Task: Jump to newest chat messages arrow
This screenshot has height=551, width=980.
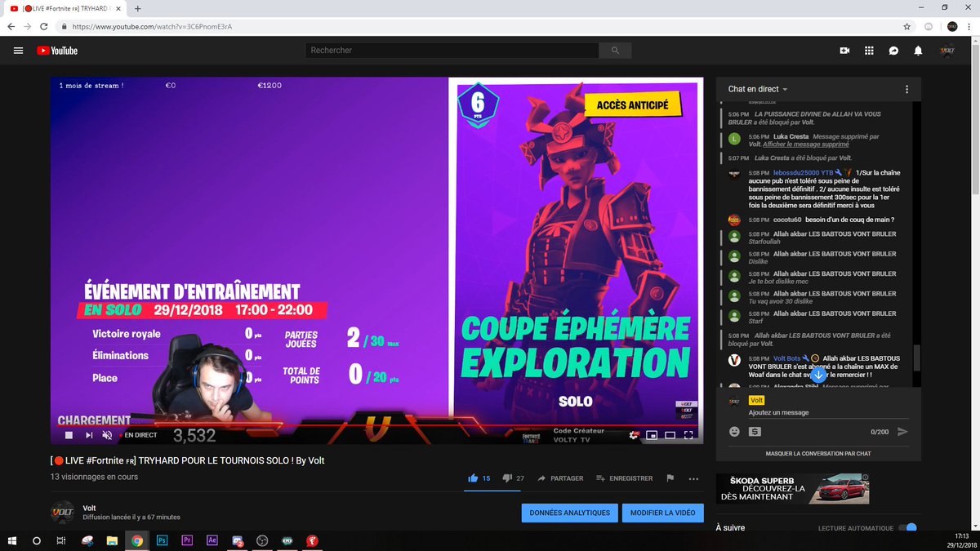Action: coord(819,375)
